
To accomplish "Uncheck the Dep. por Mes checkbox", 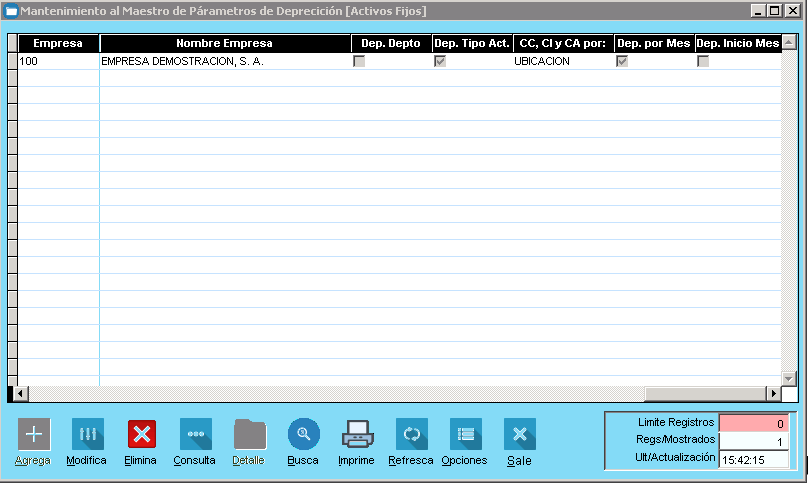I will (622, 61).
